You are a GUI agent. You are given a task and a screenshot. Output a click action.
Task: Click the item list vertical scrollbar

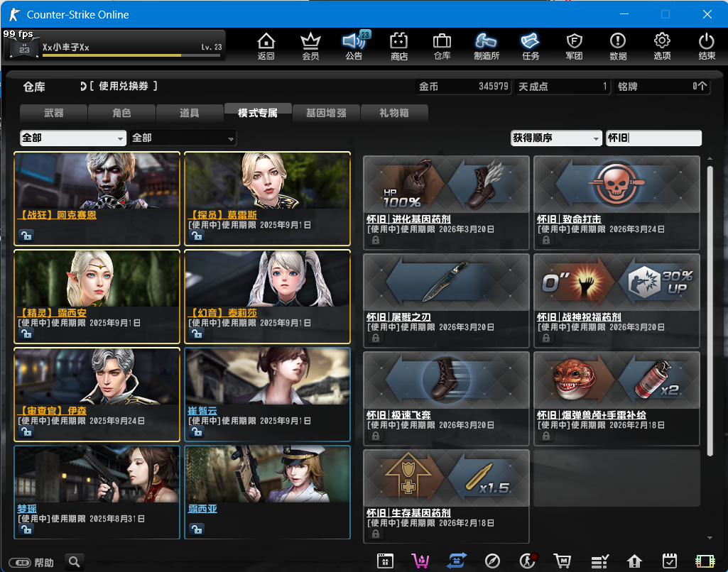710,311
